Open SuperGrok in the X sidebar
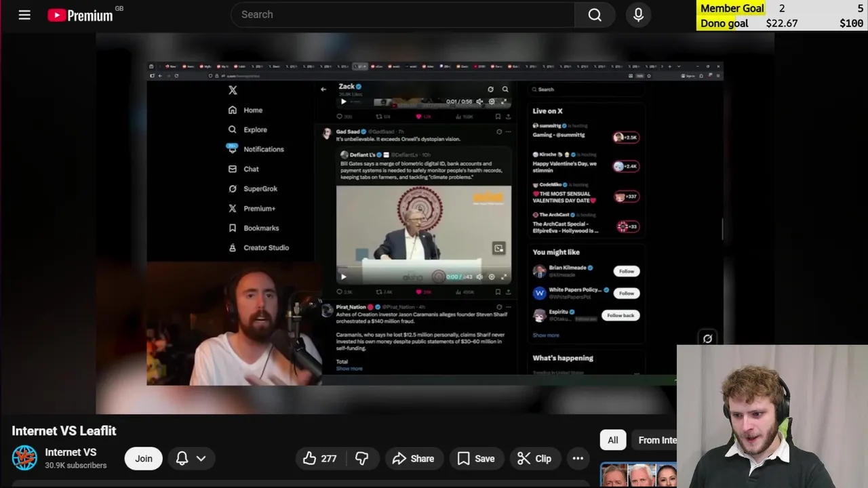The width and height of the screenshot is (868, 488). click(252, 188)
